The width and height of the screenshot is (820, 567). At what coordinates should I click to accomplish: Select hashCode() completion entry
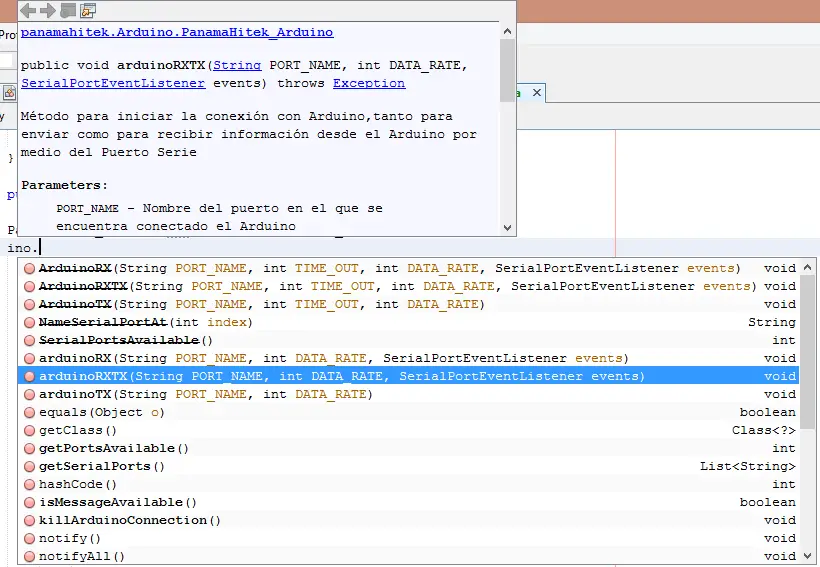pos(408,484)
